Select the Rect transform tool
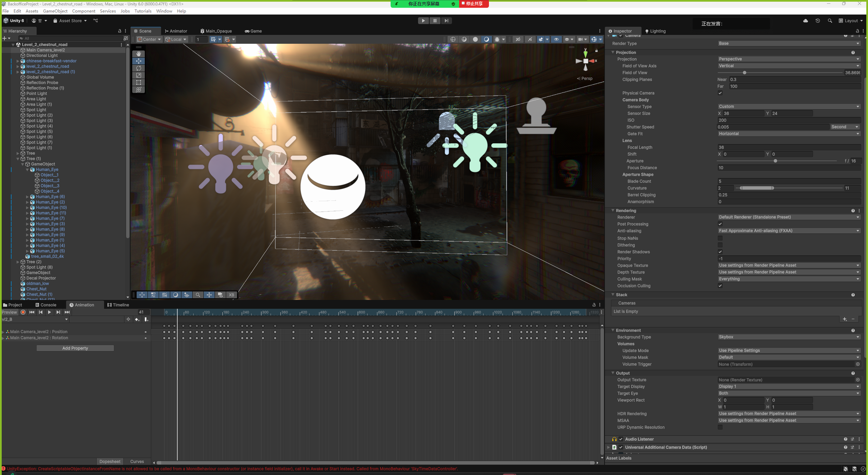Screen dimensions: 868x475 (139, 82)
